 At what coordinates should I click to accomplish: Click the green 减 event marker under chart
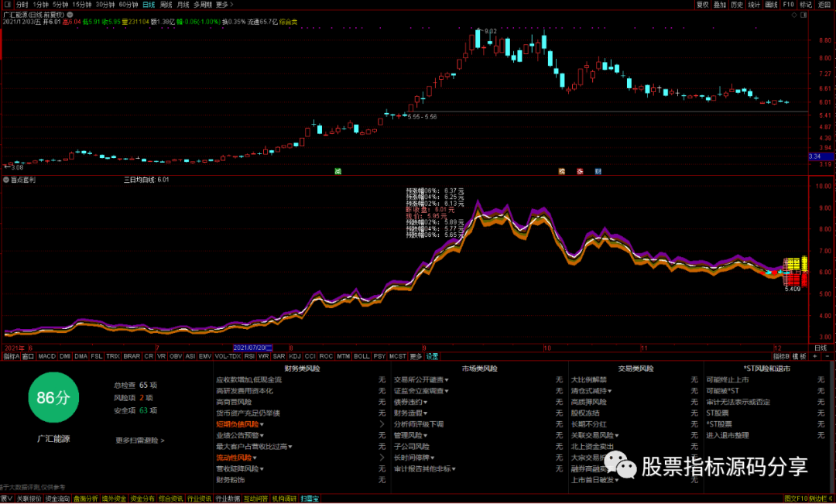(x=337, y=171)
